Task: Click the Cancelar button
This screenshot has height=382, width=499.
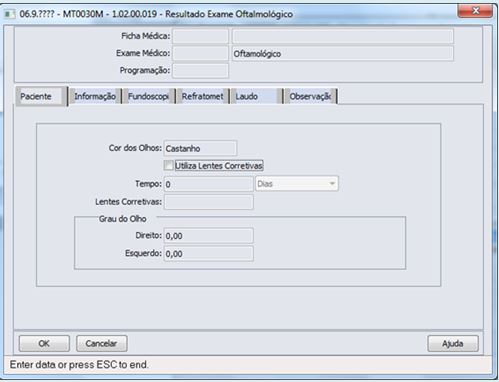Action: (x=102, y=343)
